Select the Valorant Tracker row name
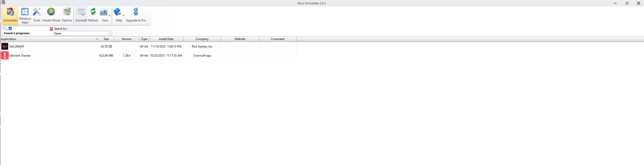 (20, 56)
